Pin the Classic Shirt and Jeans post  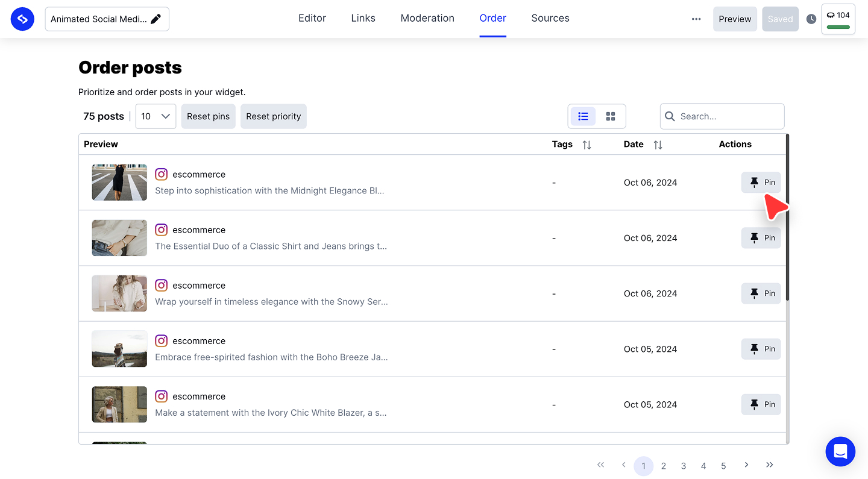[x=761, y=238]
